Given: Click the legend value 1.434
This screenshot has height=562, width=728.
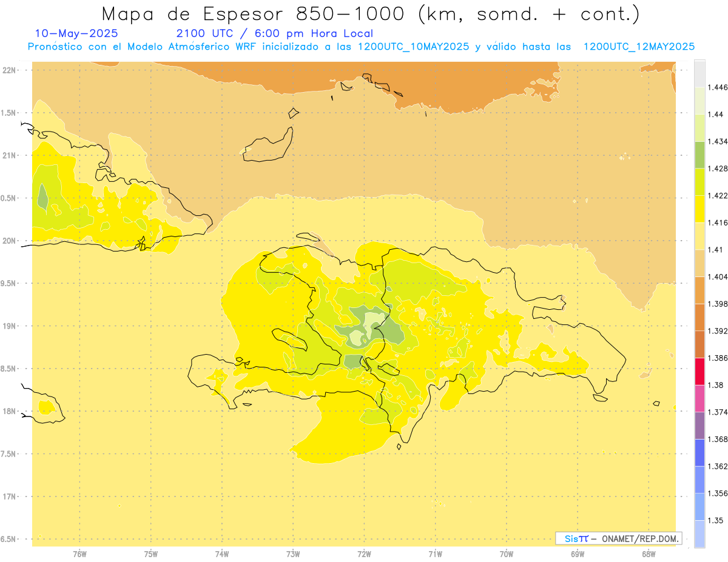Looking at the screenshot, I should coord(718,142).
